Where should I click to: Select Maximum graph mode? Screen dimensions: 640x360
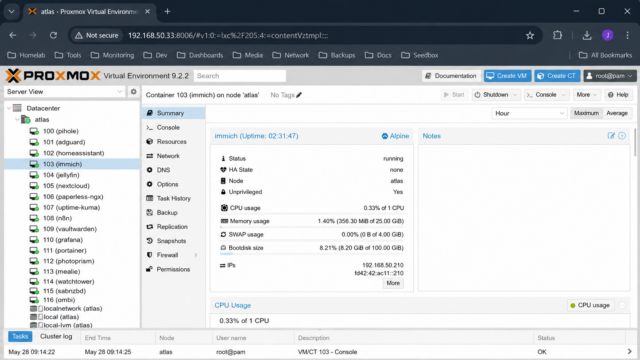pos(586,113)
